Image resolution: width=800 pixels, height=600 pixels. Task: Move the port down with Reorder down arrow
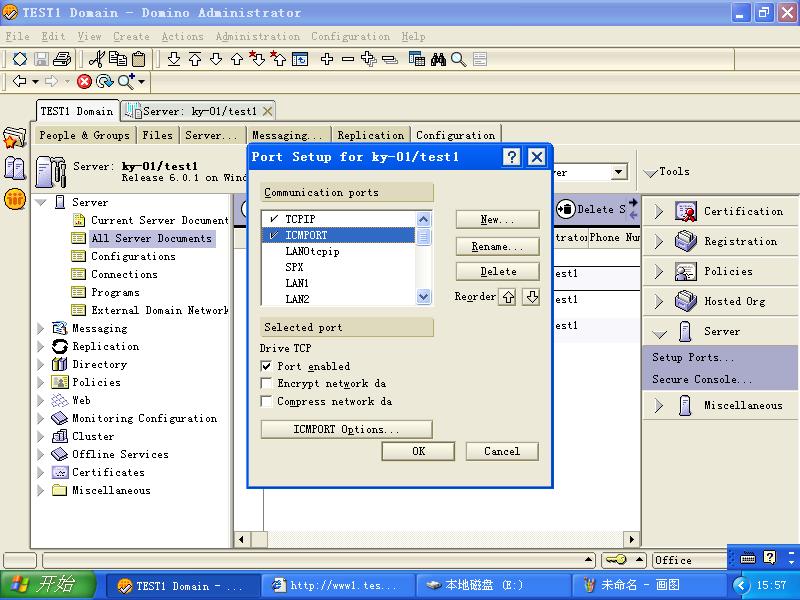tap(531, 297)
